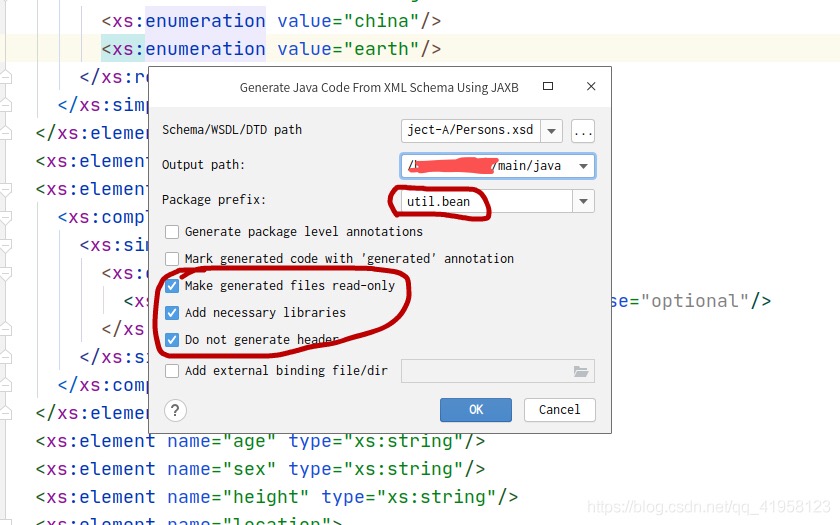The image size is (840, 525).
Task: Close the Generate Java Code dialog
Action: 591,86
